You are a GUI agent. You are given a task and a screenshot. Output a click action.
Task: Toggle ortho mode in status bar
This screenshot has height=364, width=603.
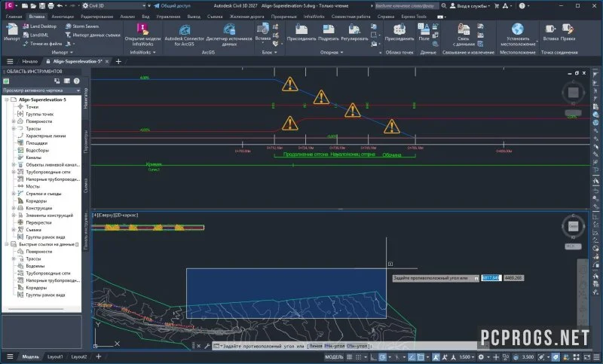(x=374, y=357)
